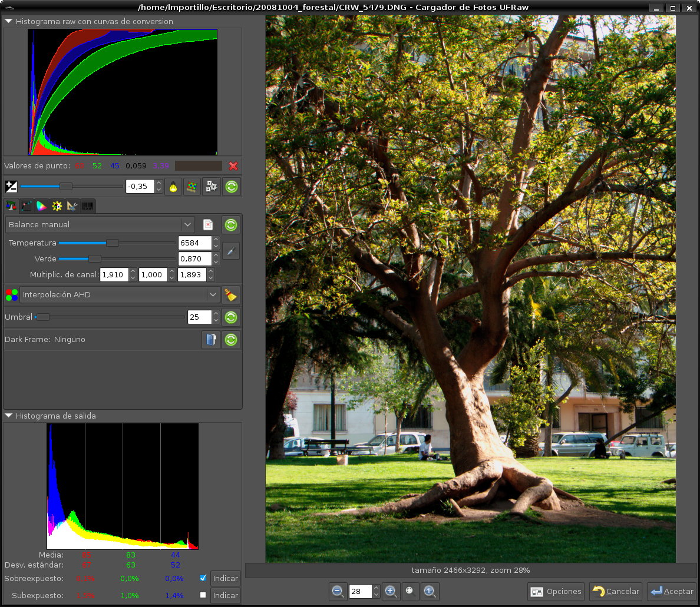Delete spot values with the red X

tap(233, 166)
